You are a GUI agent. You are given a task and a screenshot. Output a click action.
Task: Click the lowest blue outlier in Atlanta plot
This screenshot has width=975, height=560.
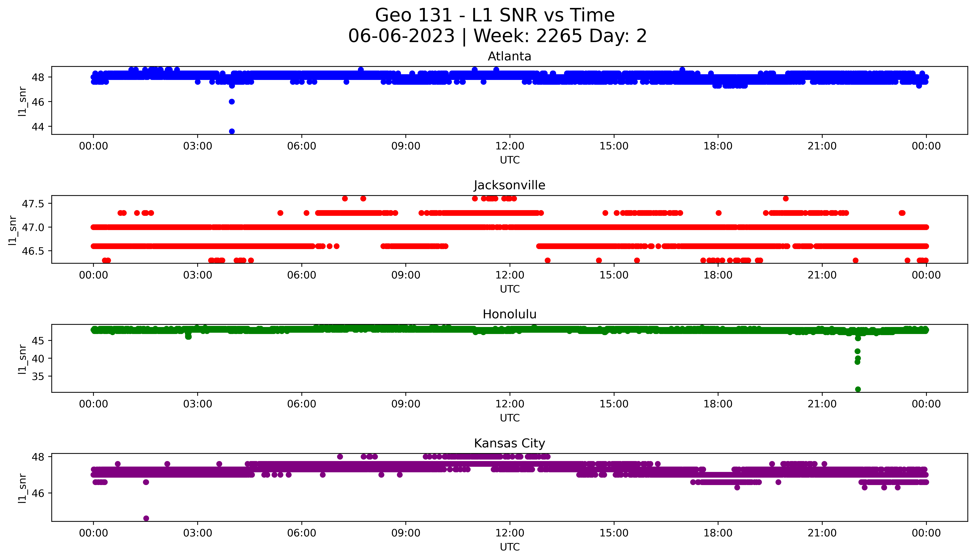pos(232,131)
